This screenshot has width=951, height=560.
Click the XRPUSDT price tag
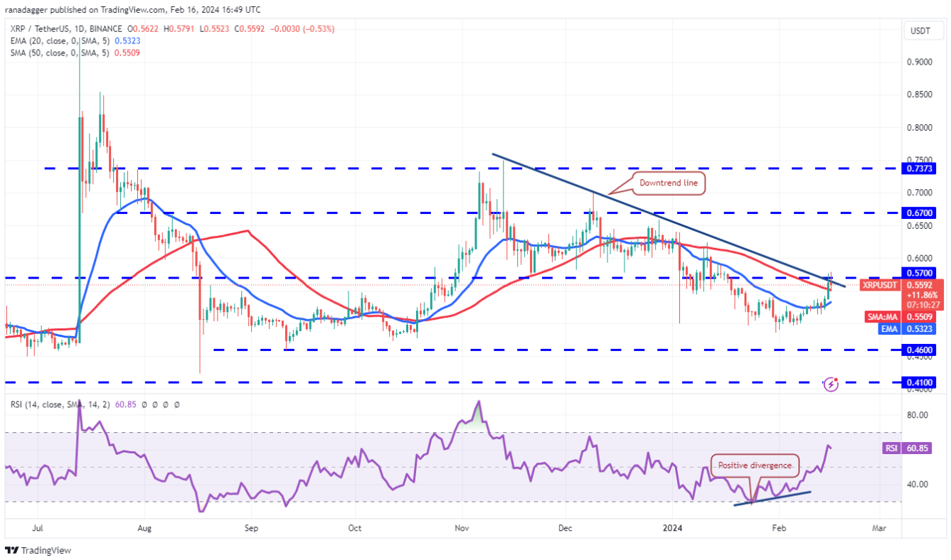click(881, 285)
